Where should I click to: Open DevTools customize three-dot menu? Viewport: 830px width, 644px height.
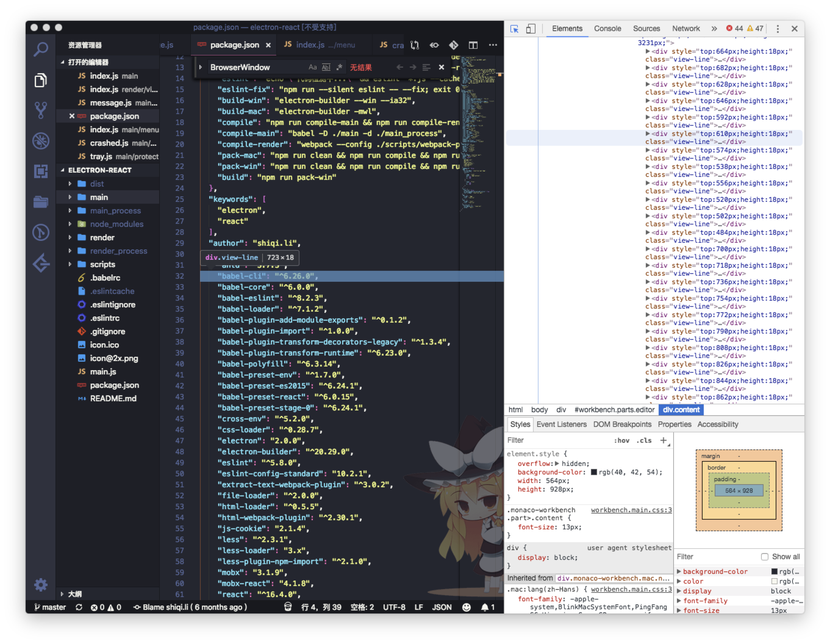click(x=778, y=29)
